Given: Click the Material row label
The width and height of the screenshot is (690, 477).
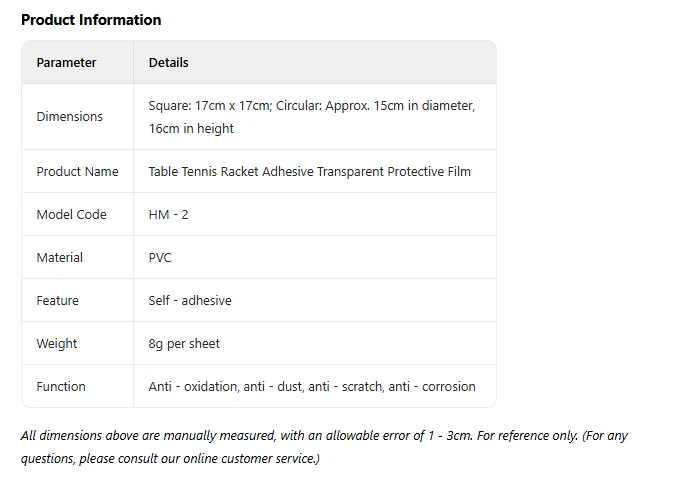Looking at the screenshot, I should pyautogui.click(x=59, y=257).
